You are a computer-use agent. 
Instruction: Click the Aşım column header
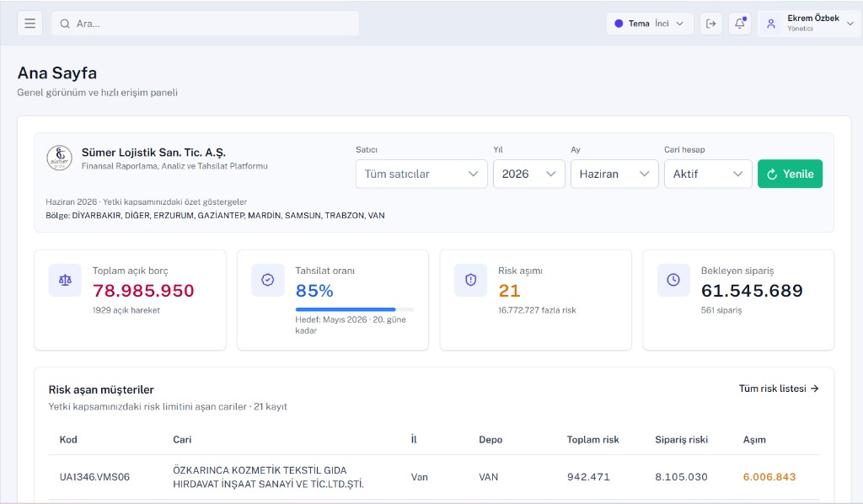[x=754, y=440]
